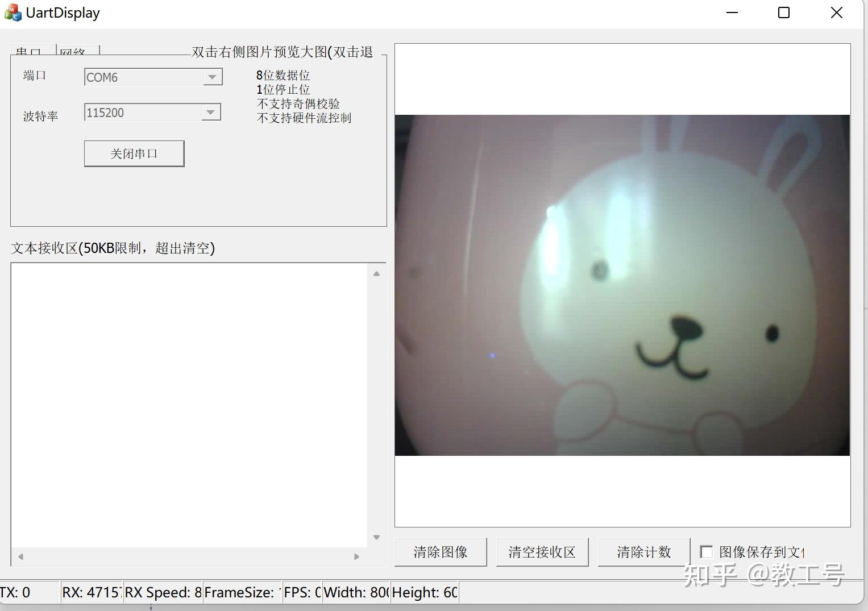Image resolution: width=868 pixels, height=611 pixels.
Task: Click the FPS field in the status bar
Action: click(301, 592)
